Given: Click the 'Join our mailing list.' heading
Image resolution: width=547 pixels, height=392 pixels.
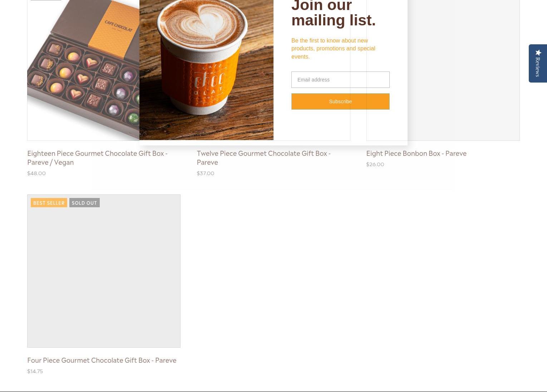Looking at the screenshot, I should coord(334,13).
